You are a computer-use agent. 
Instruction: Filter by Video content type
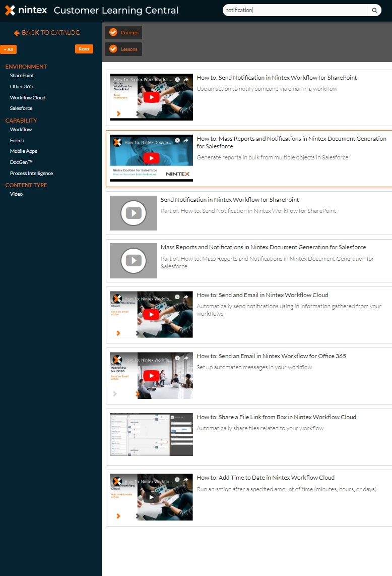coord(16,194)
